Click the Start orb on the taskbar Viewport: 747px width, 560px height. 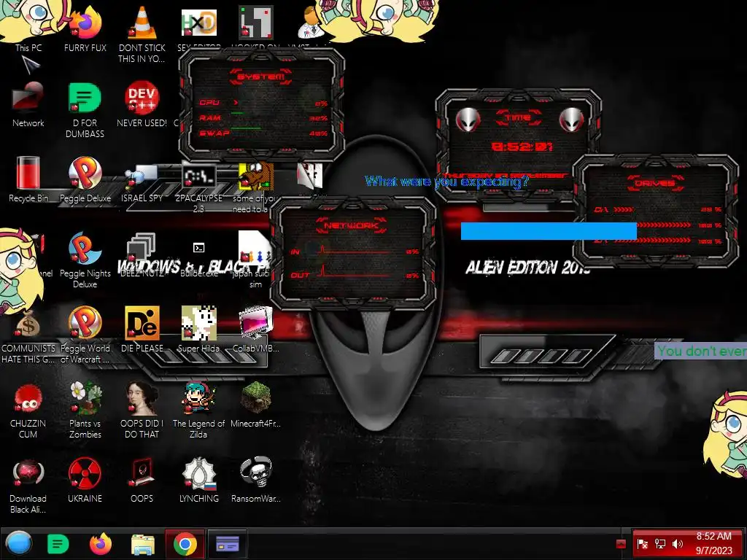tap(19, 543)
